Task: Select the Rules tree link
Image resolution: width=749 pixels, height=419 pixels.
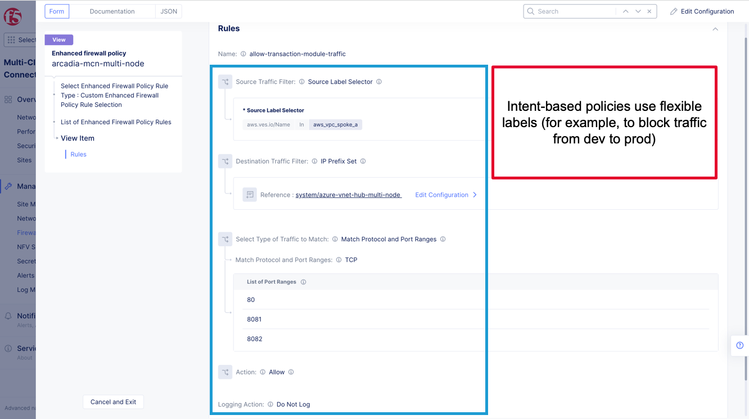Action: 78,155
